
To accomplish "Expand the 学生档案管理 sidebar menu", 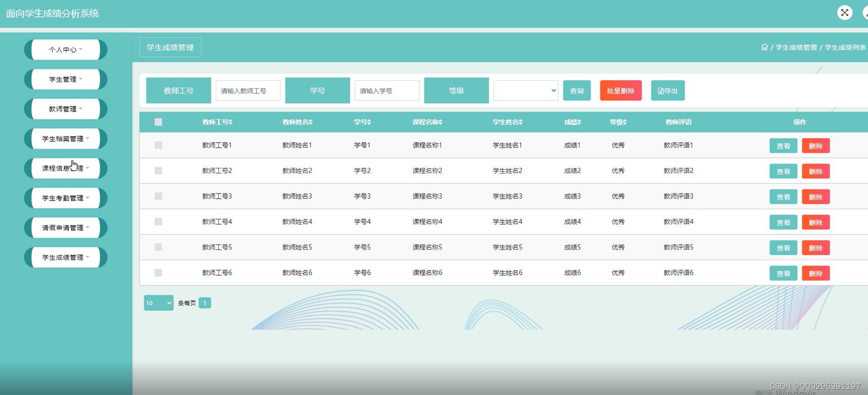I will [x=66, y=139].
